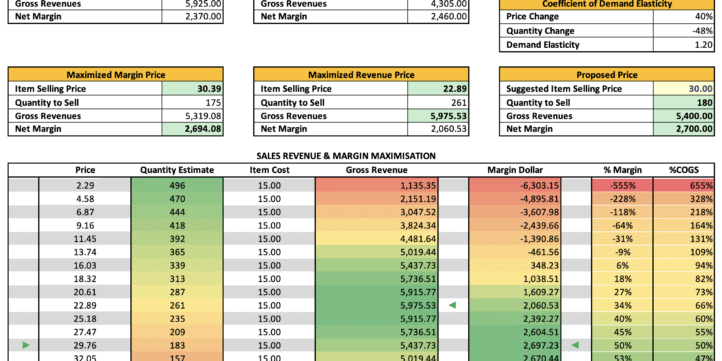Select %COGS cell 655%

684,186
